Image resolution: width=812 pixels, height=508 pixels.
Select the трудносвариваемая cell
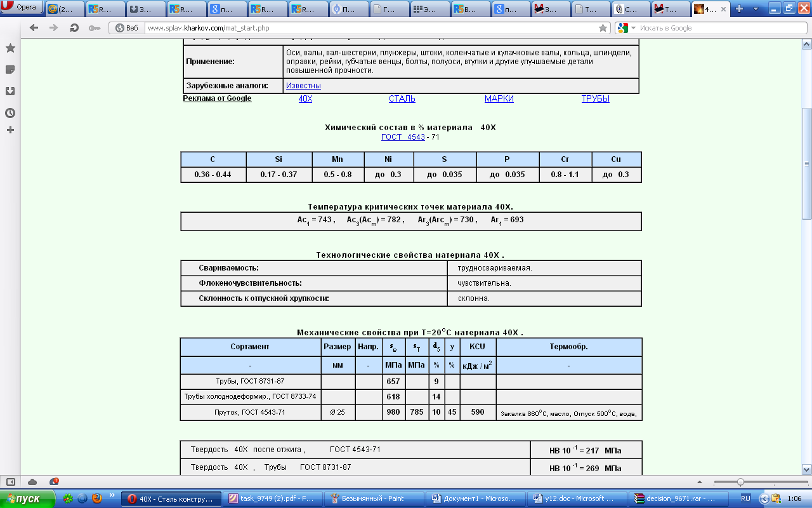[x=544, y=268]
